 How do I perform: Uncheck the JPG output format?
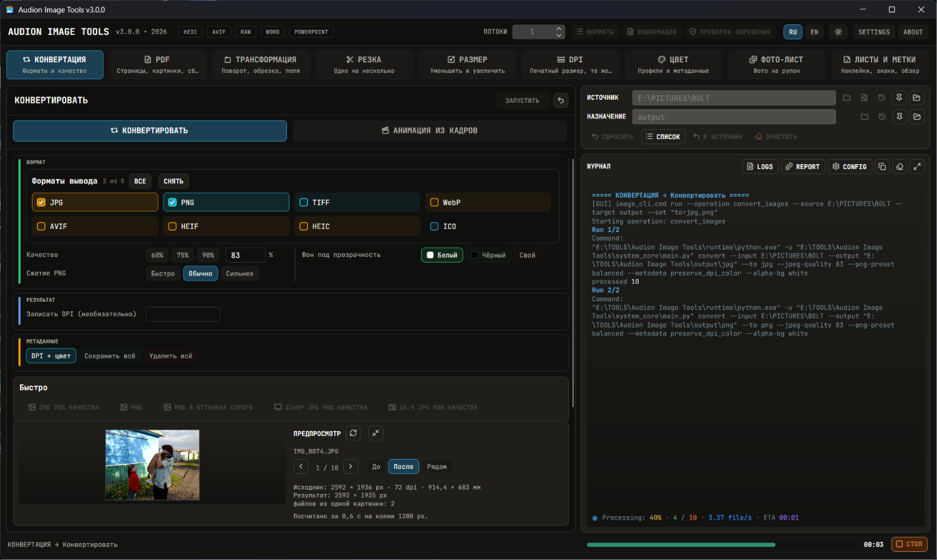pyautogui.click(x=95, y=202)
